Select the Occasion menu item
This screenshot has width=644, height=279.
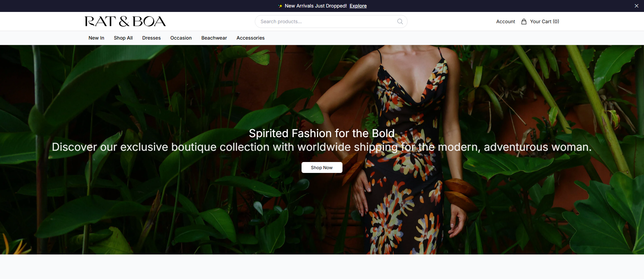(x=181, y=38)
